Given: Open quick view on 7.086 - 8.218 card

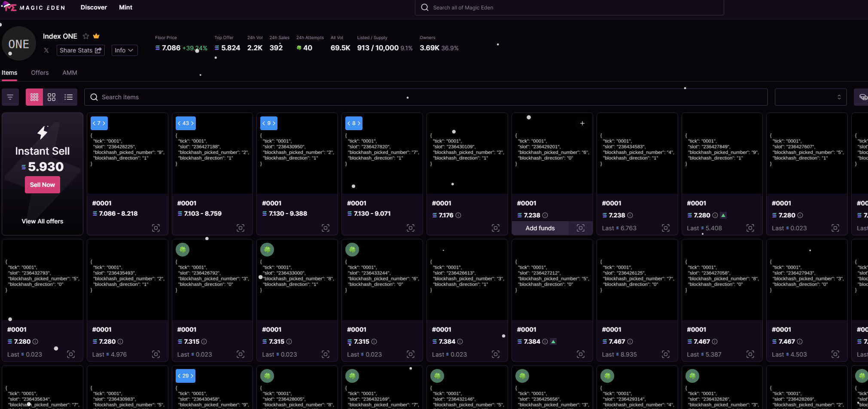Looking at the screenshot, I should (x=156, y=228).
